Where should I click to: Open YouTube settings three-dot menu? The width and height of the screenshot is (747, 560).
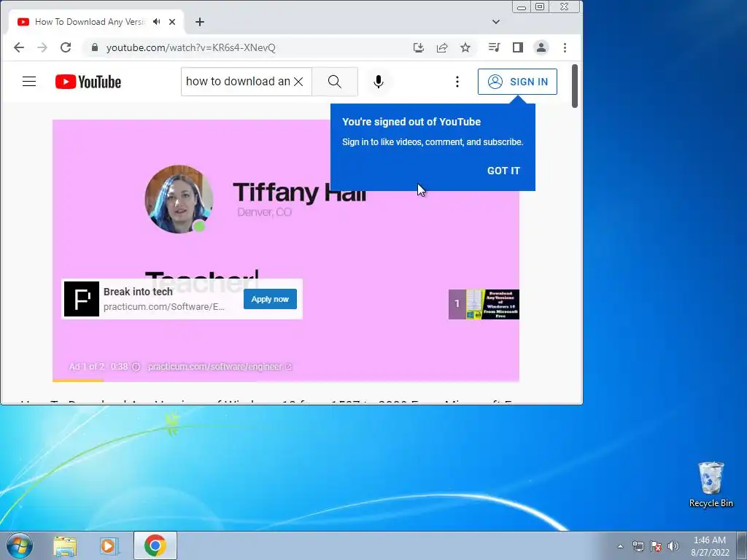[457, 82]
